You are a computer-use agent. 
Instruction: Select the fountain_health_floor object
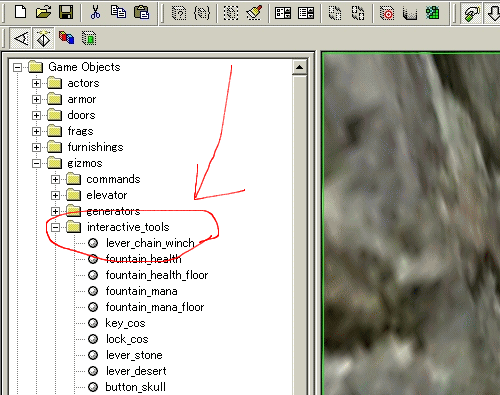[x=157, y=275]
